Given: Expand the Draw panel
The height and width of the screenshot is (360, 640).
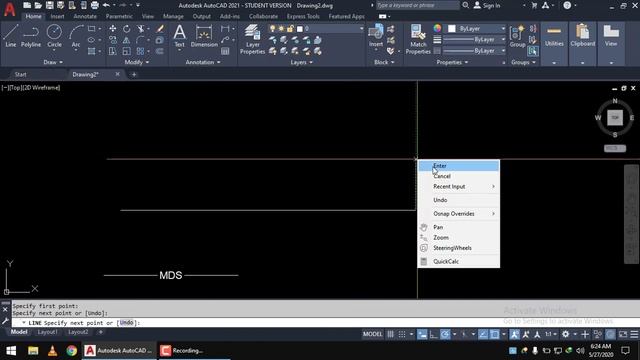Looking at the screenshot, I should tap(53, 62).
